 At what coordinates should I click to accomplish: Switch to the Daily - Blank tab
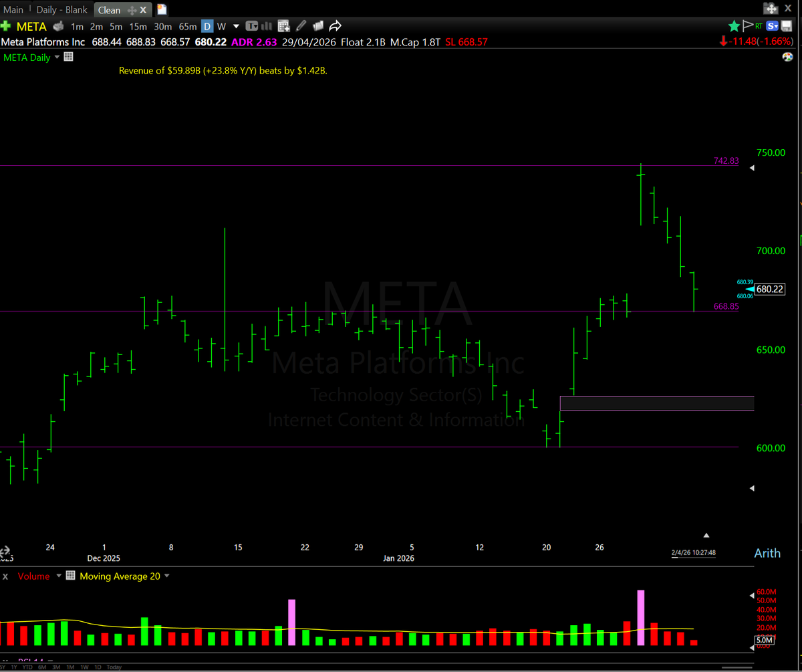61,10
